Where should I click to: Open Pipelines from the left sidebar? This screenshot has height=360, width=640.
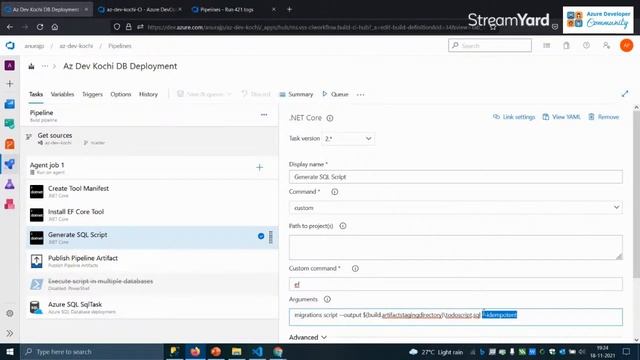(10, 164)
